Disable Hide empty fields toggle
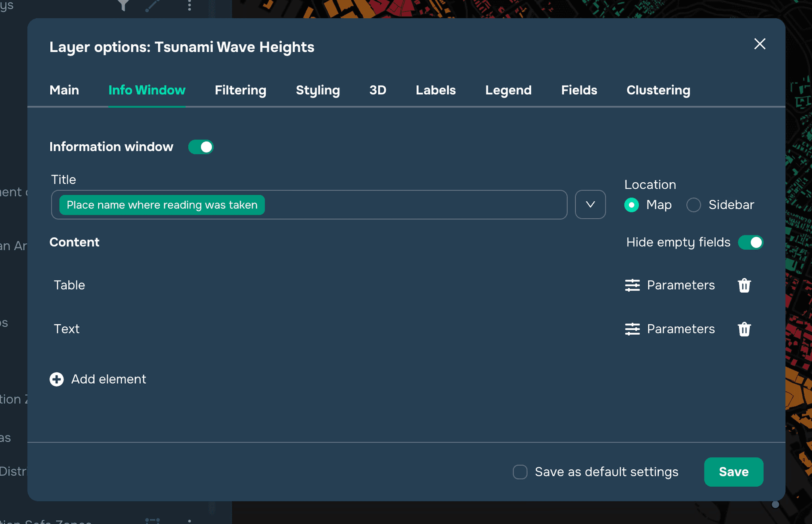812x524 pixels. tap(750, 243)
